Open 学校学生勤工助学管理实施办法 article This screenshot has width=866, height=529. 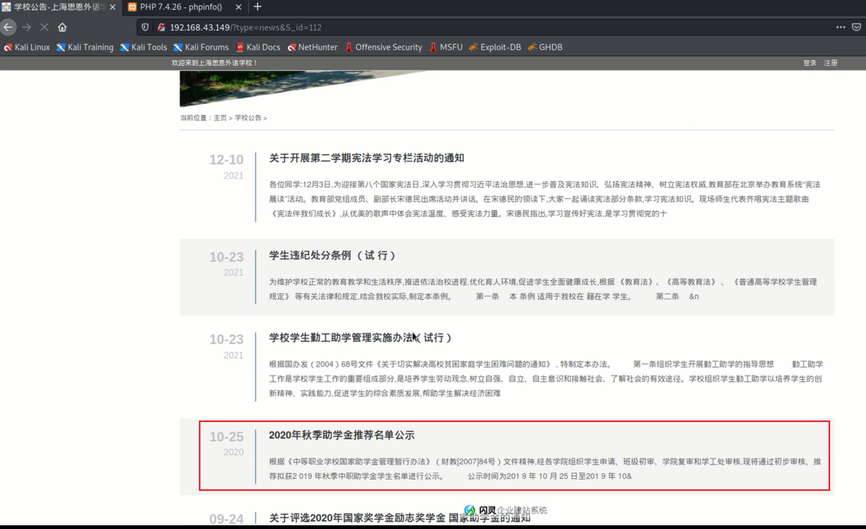[360, 337]
